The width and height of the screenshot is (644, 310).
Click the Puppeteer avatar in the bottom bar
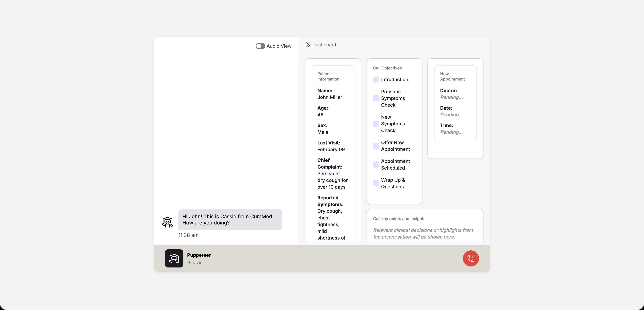pos(174,258)
